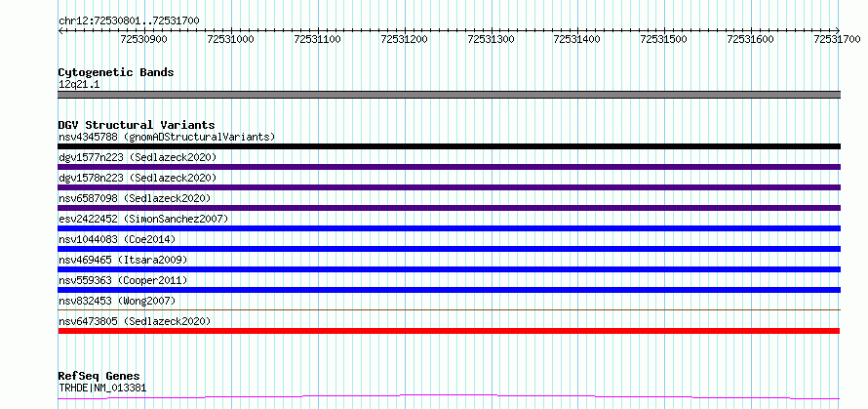Click the blue bar under nsv1044083
The image size is (868, 409).
click(449, 249)
